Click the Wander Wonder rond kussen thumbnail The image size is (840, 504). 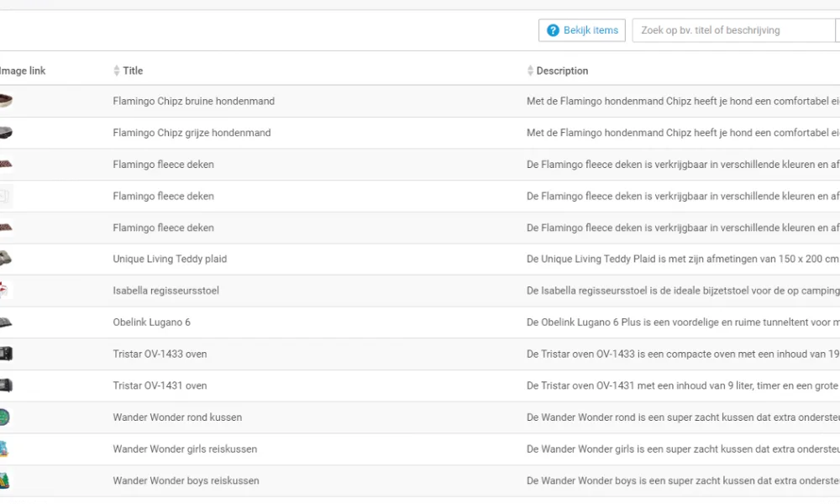tap(5, 417)
